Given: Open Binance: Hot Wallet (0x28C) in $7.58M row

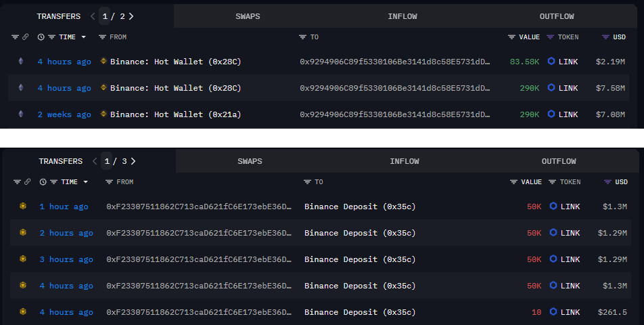Looking at the screenshot, I should [175, 88].
